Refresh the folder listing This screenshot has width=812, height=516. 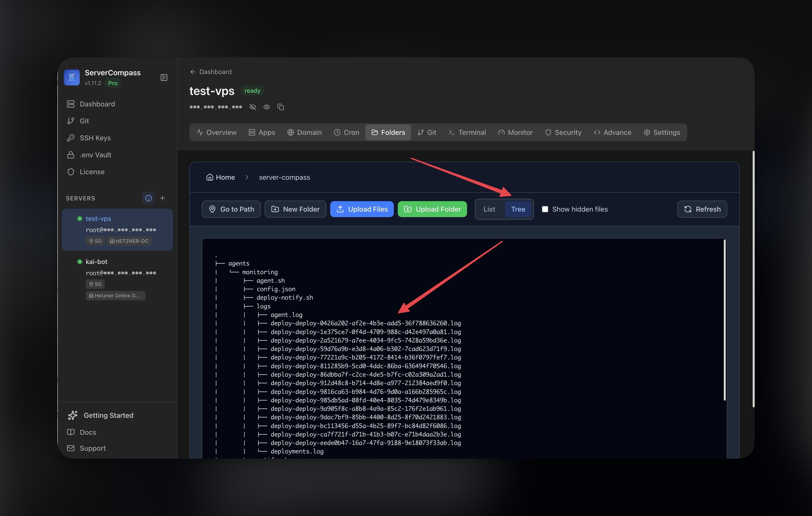click(702, 209)
